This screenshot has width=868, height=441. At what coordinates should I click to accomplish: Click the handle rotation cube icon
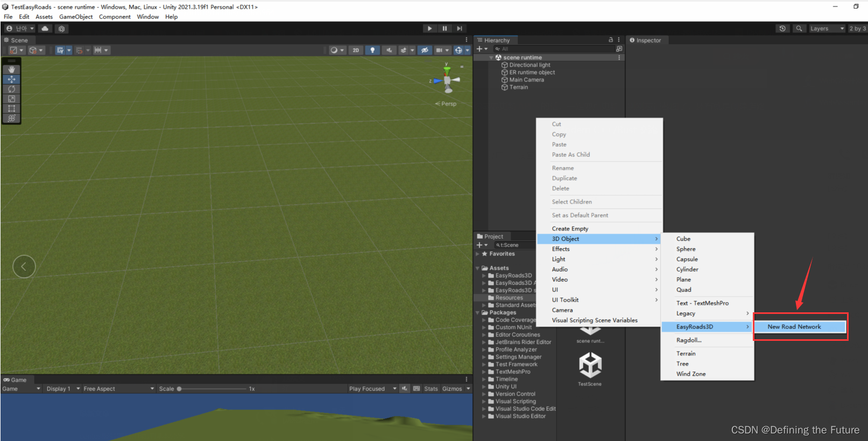36,50
